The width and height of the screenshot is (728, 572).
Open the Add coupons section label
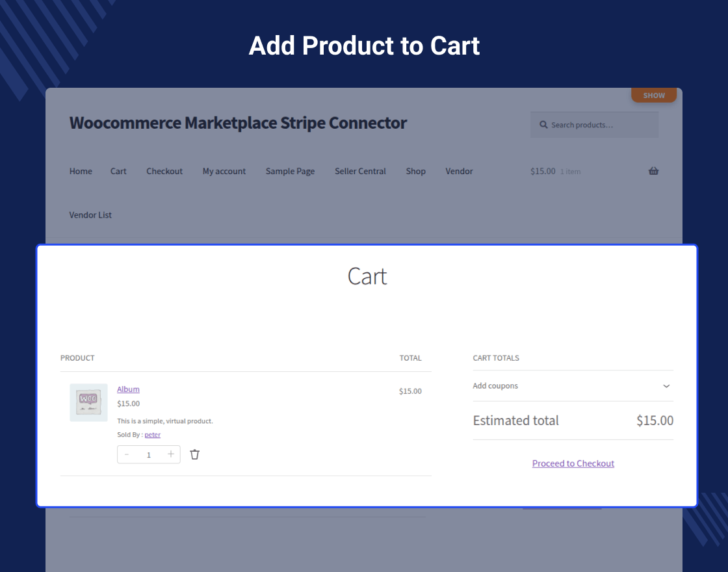tap(495, 386)
